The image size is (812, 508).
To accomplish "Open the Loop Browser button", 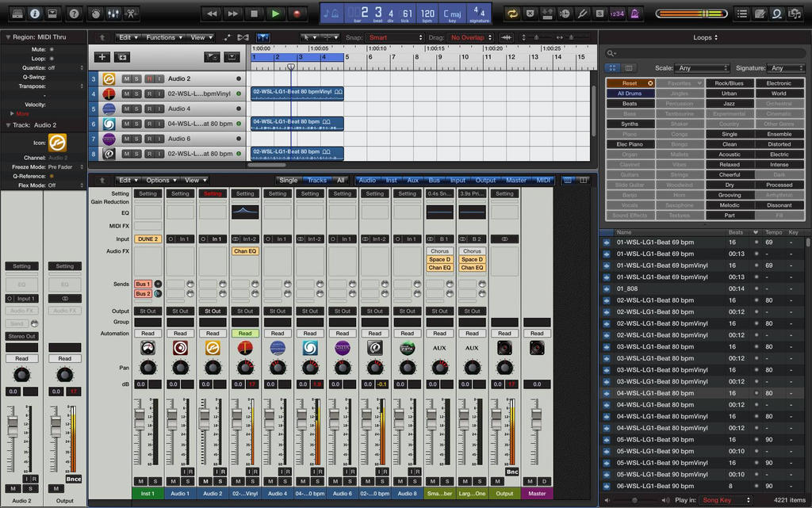I will [x=777, y=14].
